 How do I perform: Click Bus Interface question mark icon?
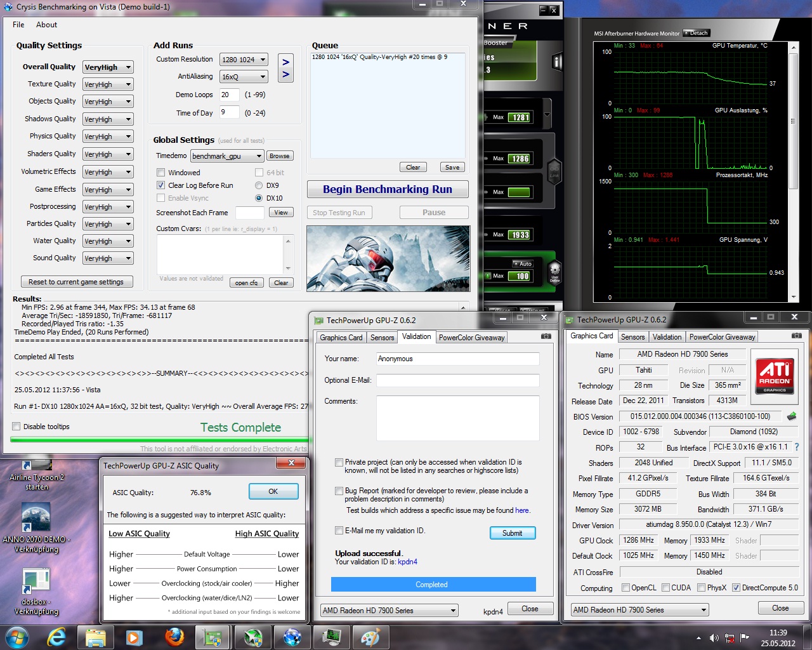(797, 447)
